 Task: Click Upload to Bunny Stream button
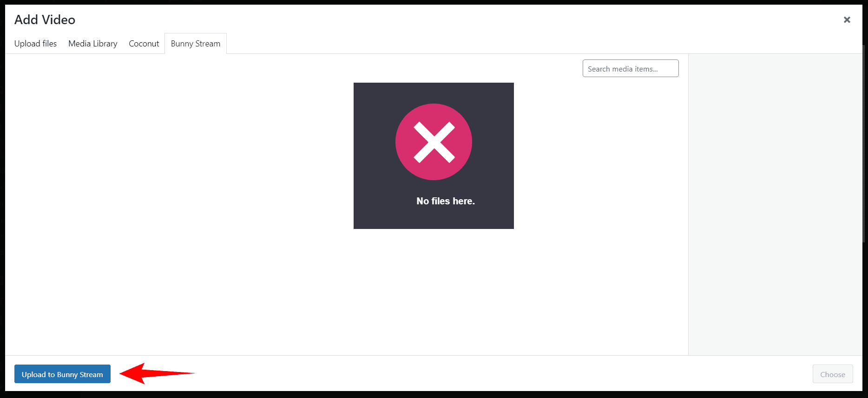point(62,374)
